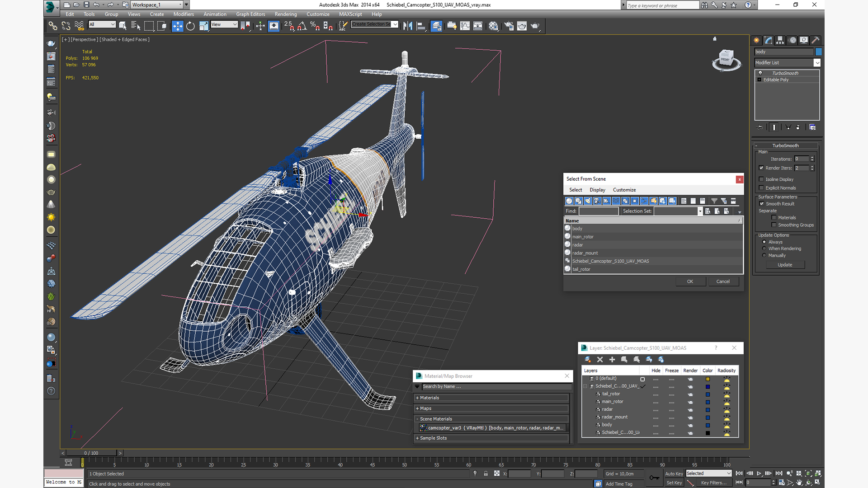Enable Explicit Normals checkbox
Image resolution: width=868 pixels, height=488 pixels.
pyautogui.click(x=761, y=188)
